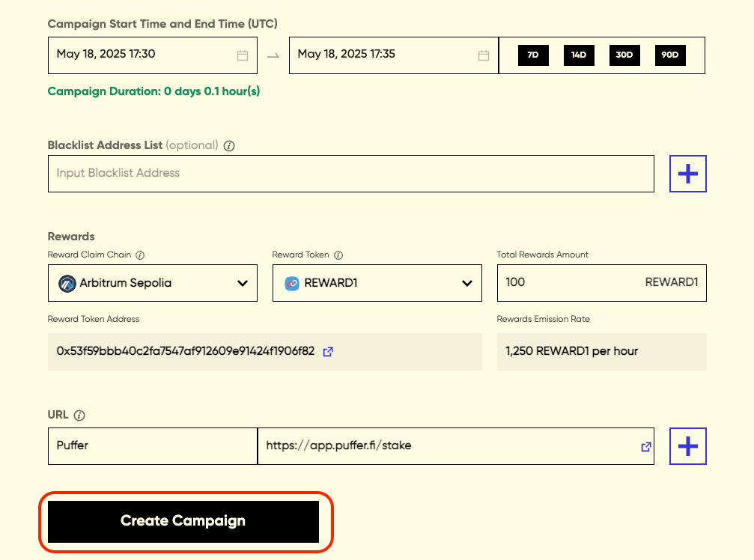Viewport: 754px width, 560px height.
Task: Set campaign duration to 90D
Action: point(670,55)
